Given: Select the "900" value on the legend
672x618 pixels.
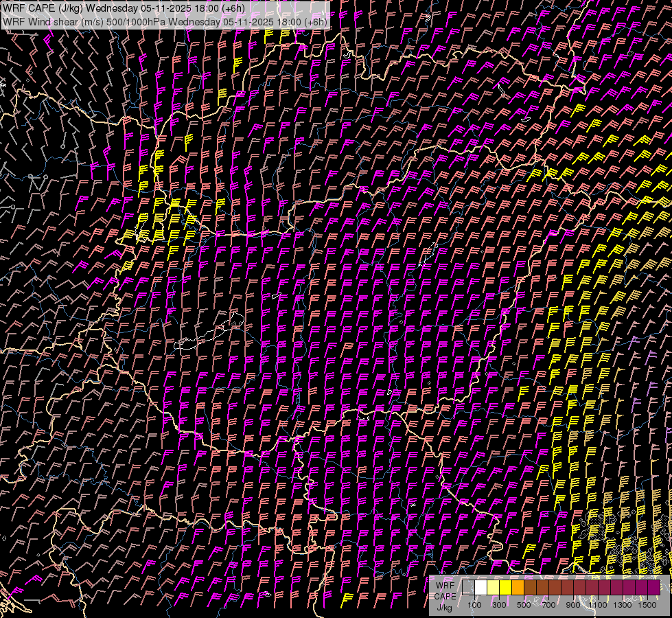Looking at the screenshot, I should [x=573, y=605].
